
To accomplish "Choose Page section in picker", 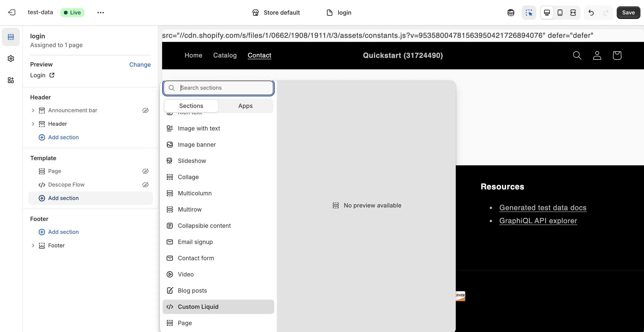I will 218,323.
